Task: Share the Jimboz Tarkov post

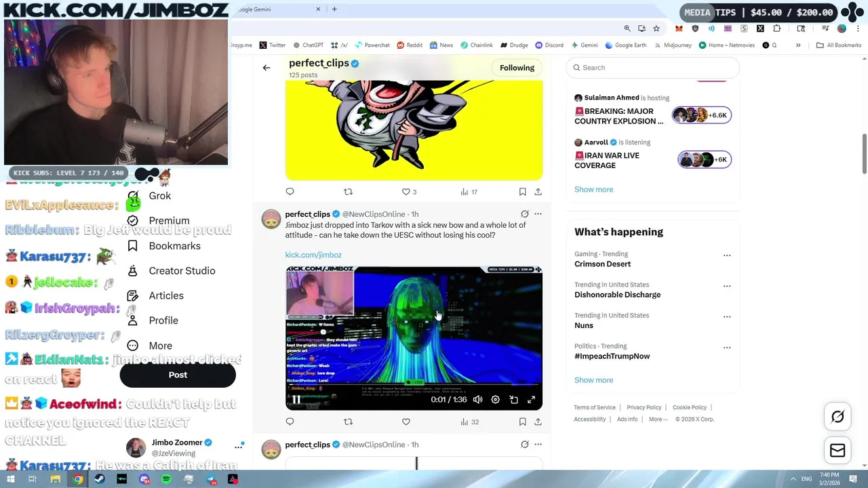Action: click(x=538, y=422)
